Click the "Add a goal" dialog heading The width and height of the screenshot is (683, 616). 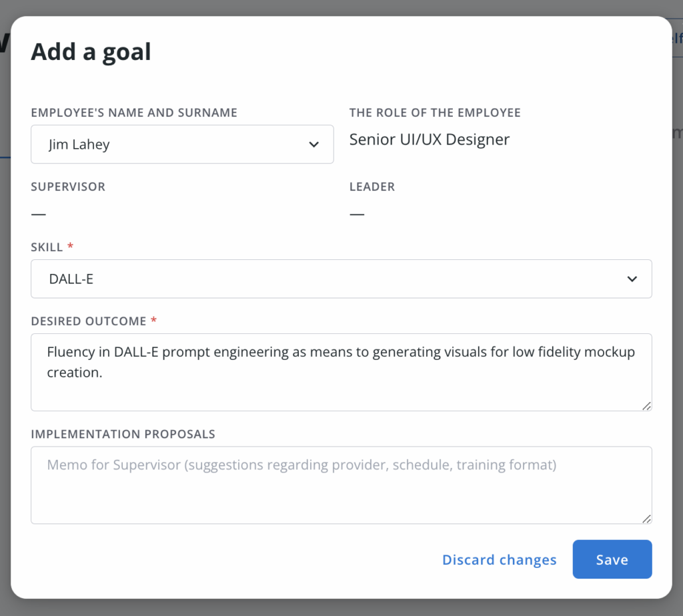91,52
